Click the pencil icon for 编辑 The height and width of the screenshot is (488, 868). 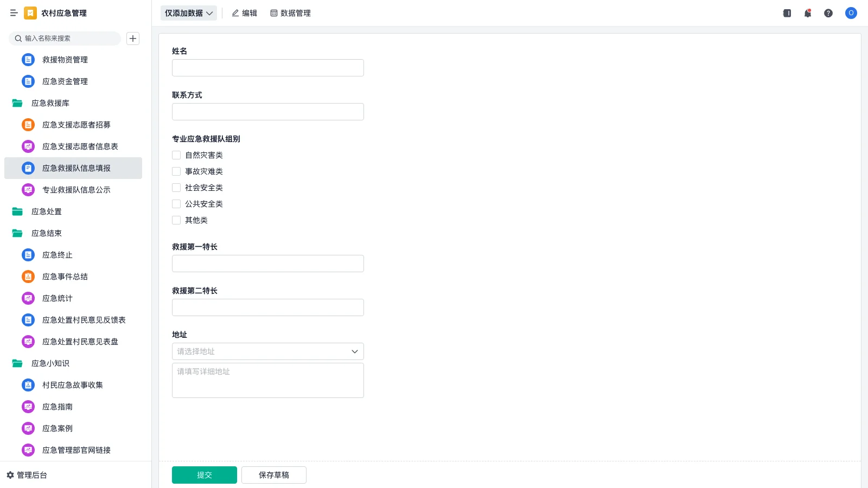[235, 13]
